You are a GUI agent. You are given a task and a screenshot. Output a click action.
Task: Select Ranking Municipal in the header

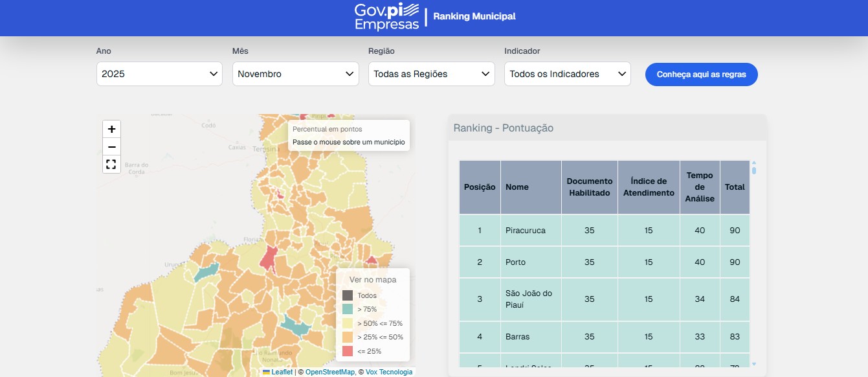click(x=473, y=16)
